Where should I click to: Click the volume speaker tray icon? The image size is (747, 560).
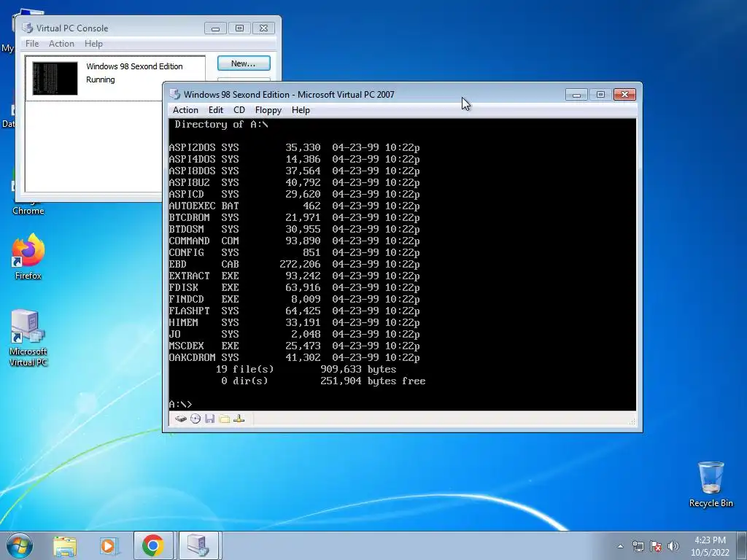673,547
